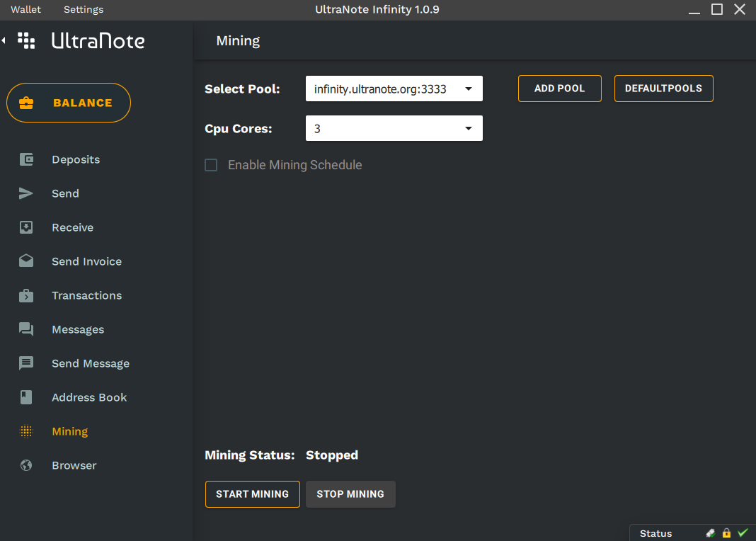Enable the Mining Schedule checkbox
This screenshot has width=756, height=541.
click(211, 165)
